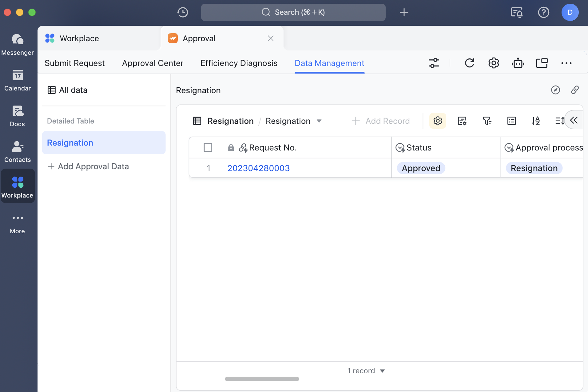Click the share link icon beside Resignation title
The width and height of the screenshot is (588, 392).
575,90
